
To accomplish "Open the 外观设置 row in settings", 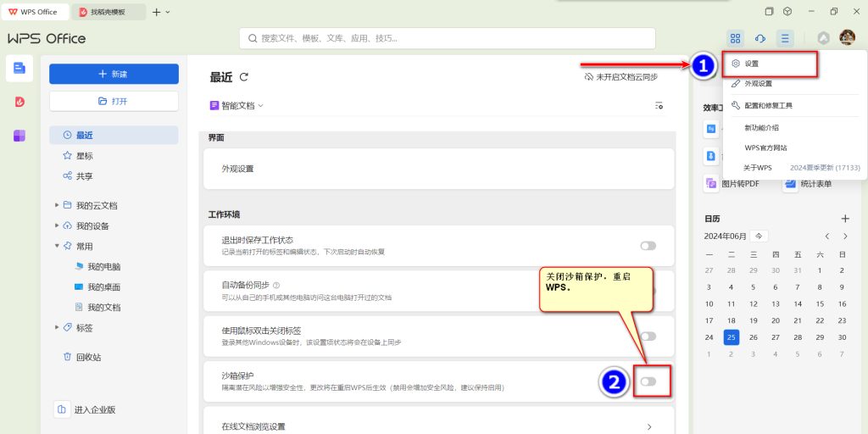I will tap(439, 169).
